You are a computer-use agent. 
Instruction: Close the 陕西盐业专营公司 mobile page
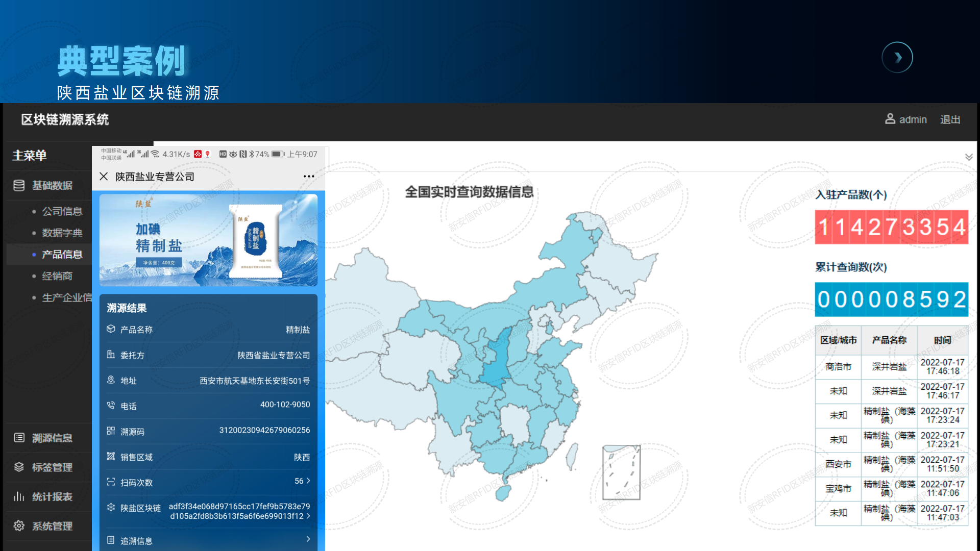tap(104, 176)
